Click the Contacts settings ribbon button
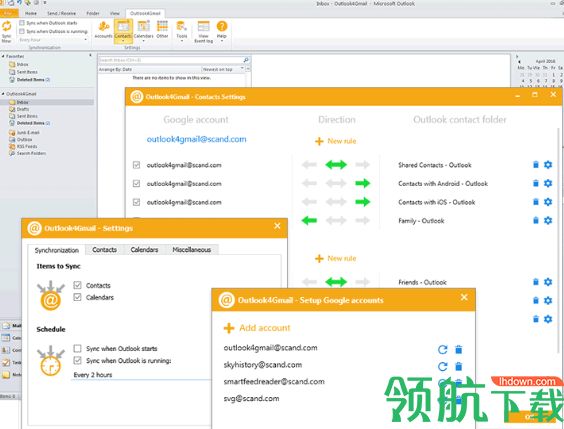The image size is (564, 429). (x=123, y=31)
